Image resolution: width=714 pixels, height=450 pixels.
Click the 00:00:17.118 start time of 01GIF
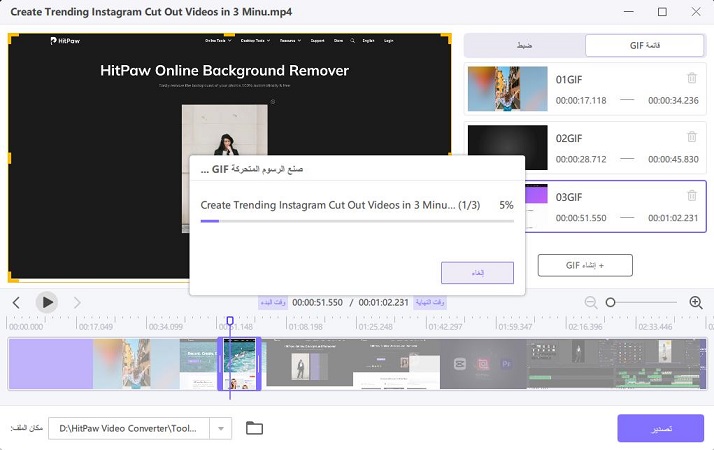point(581,101)
